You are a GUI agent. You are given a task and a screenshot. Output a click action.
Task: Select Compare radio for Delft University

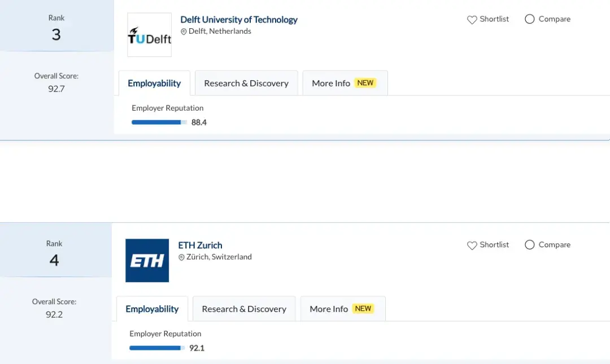[x=530, y=19]
